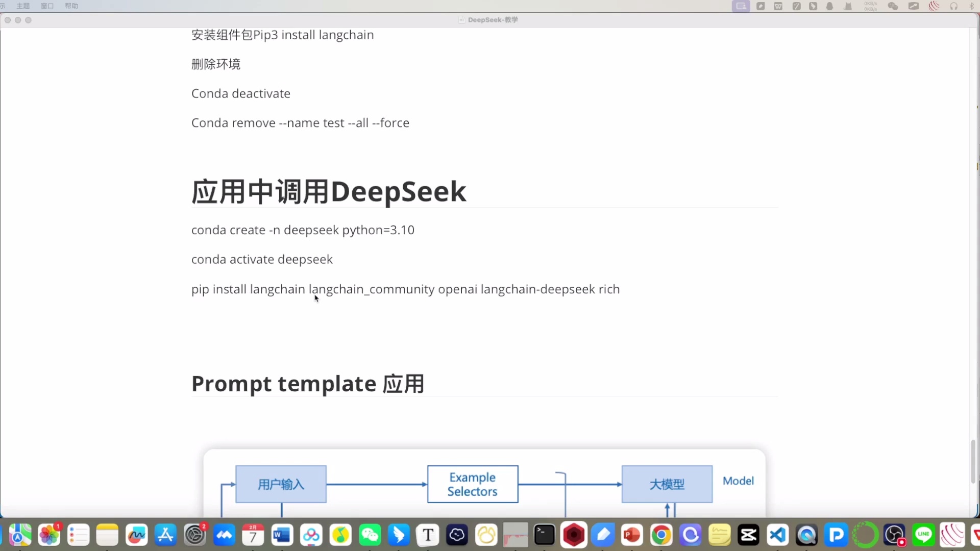Open LINE from the Dock
This screenshot has width=980, height=551.
pyautogui.click(x=924, y=535)
